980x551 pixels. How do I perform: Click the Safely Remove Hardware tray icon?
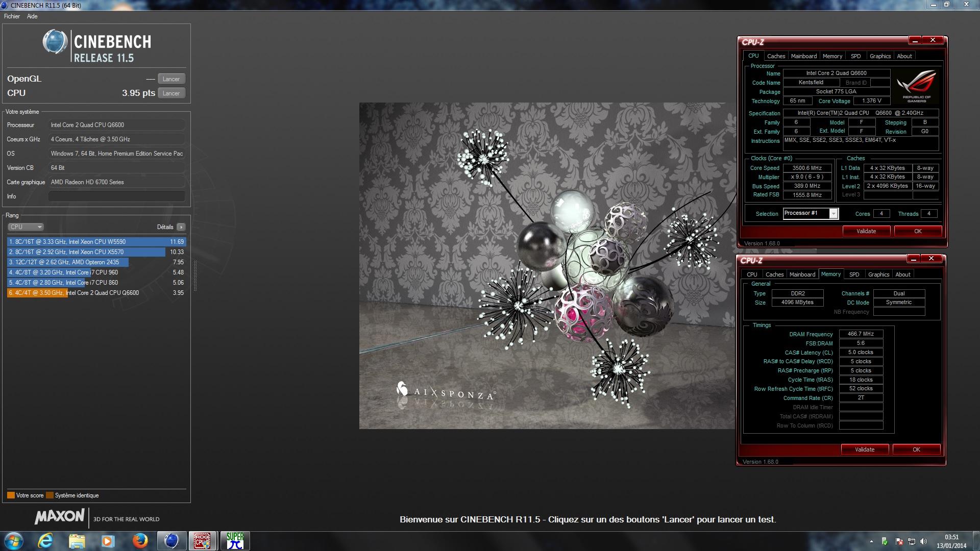coord(885,541)
